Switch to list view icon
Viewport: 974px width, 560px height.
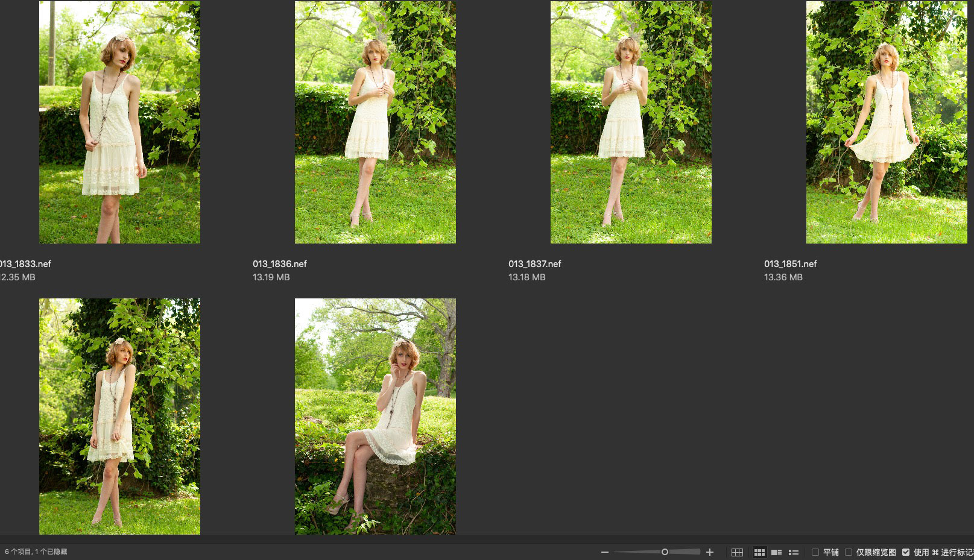tap(794, 552)
